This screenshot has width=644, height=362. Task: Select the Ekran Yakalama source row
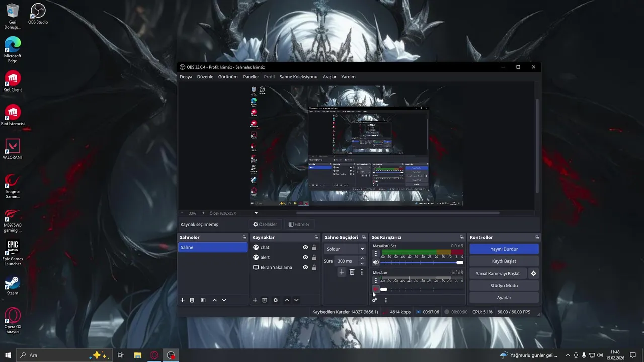point(285,267)
